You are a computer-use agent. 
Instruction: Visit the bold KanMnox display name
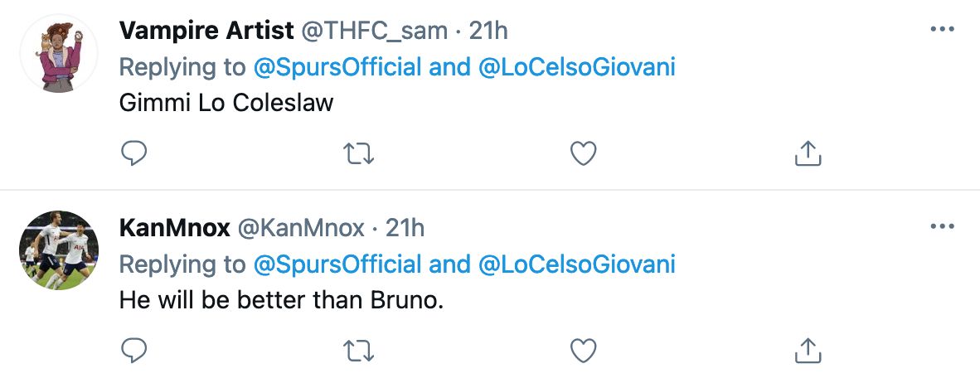pyautogui.click(x=175, y=228)
